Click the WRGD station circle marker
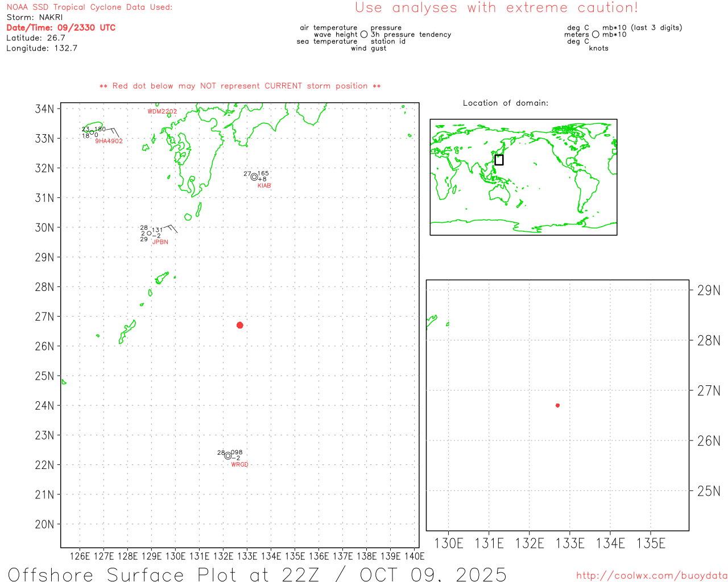 coord(228,455)
